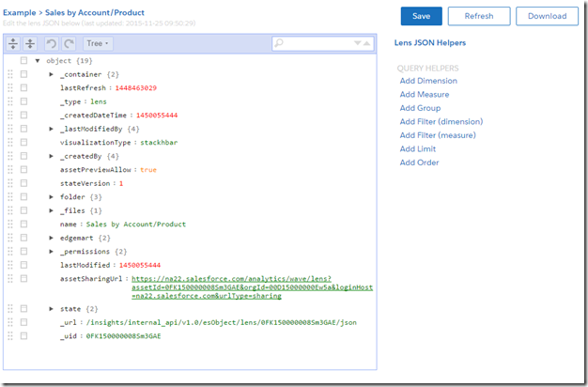Viewport: 588px width, 387px height.
Task: Open action menu box for name row
Action: coord(24,224)
